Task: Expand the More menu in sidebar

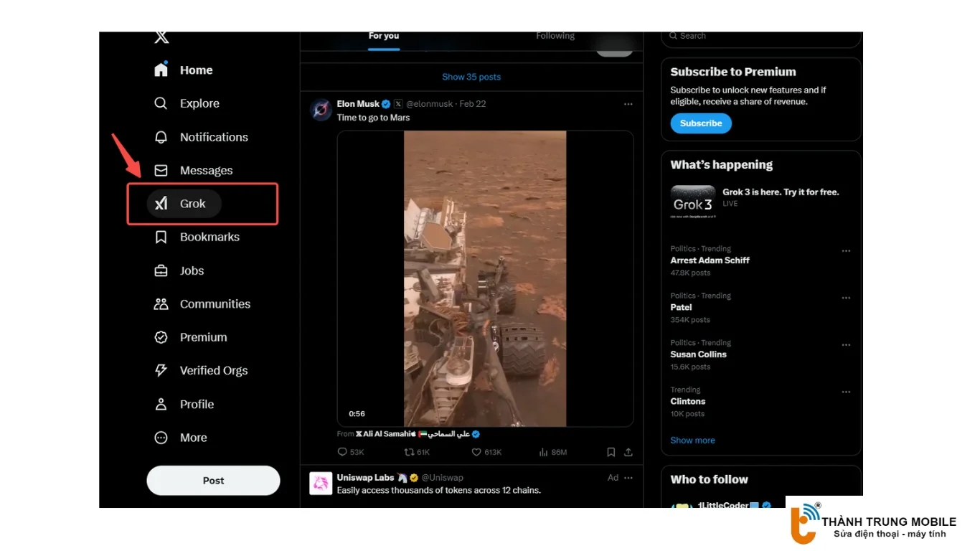Action: pyautogui.click(x=161, y=438)
